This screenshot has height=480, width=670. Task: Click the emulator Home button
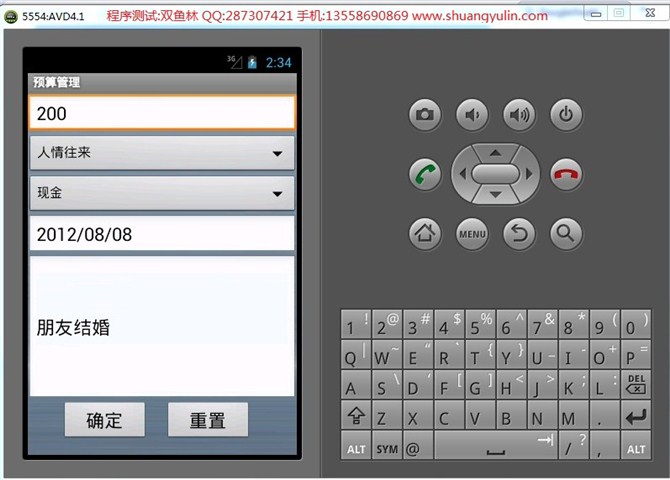425,233
